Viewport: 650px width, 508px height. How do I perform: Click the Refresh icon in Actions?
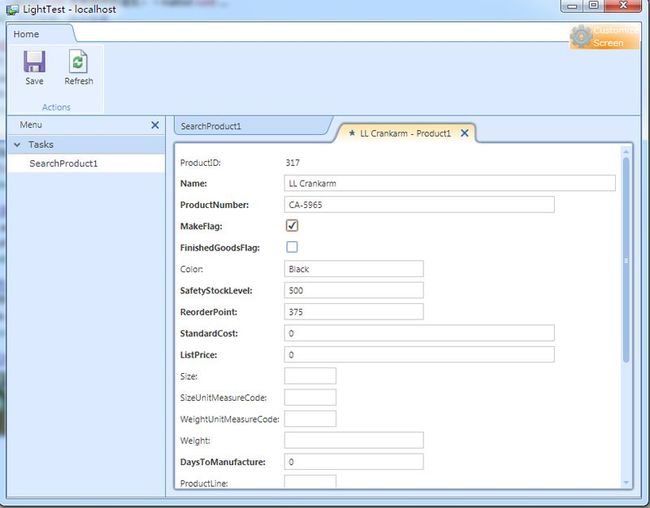tap(78, 62)
